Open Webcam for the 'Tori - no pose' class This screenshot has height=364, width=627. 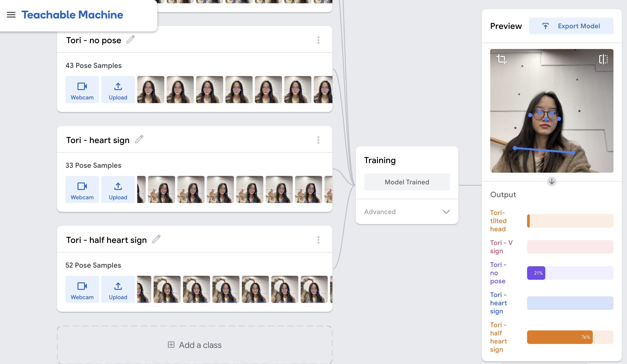point(82,90)
